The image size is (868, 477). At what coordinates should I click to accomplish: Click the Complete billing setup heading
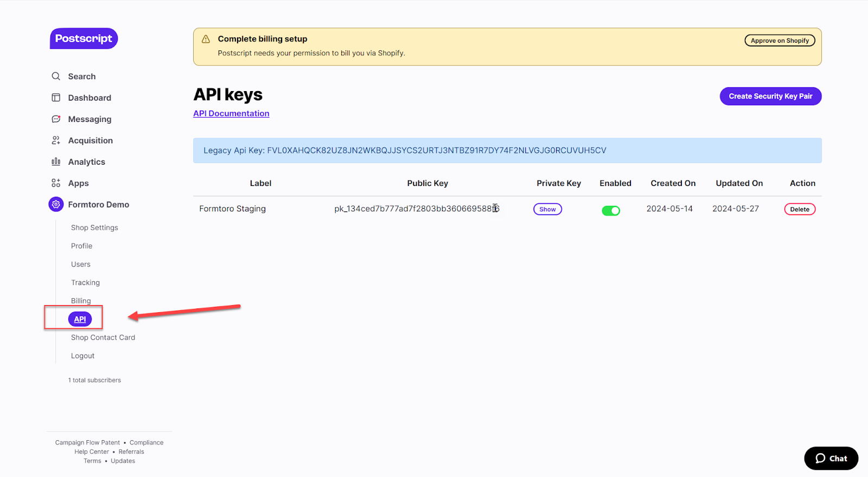click(x=263, y=39)
